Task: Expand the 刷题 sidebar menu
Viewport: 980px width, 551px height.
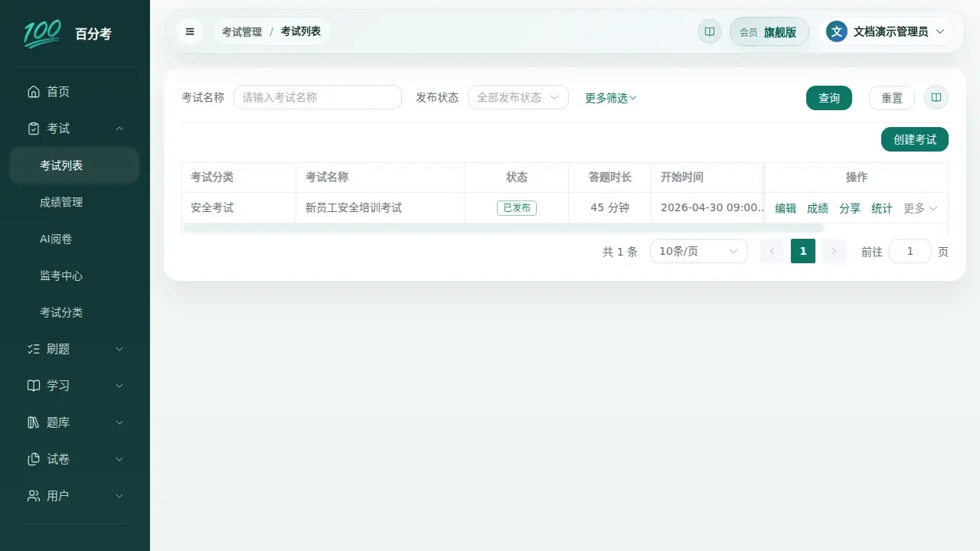Action: 75,349
